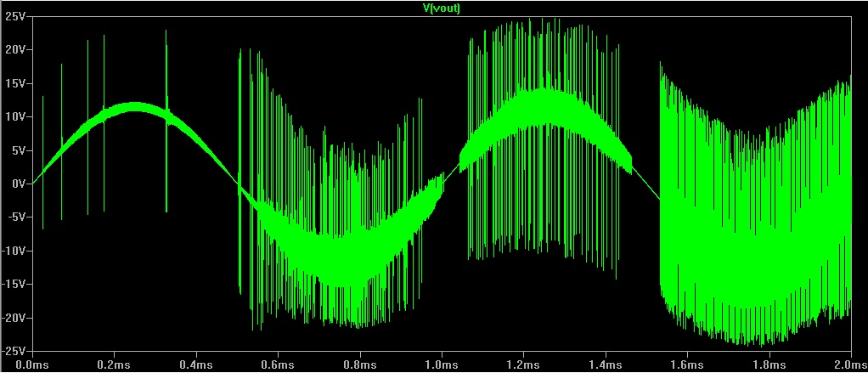Click the 2.0ms time axis label
Viewport: 868px width, 373px height.
(851, 365)
